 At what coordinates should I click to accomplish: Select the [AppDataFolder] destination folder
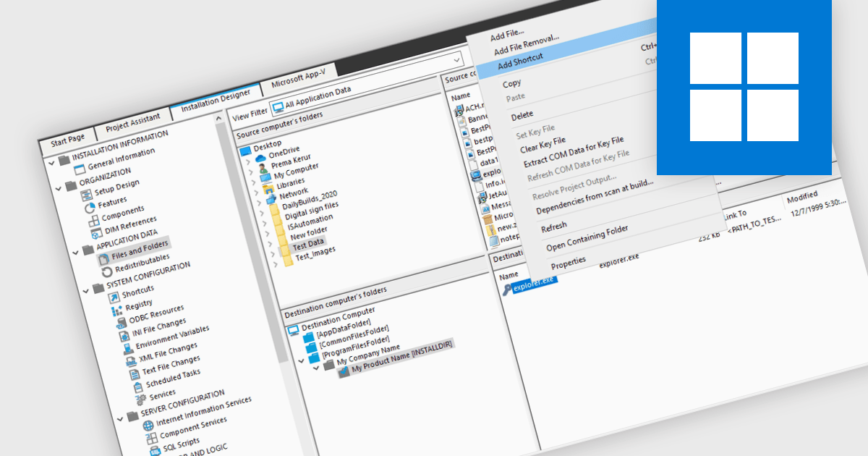coord(343,328)
